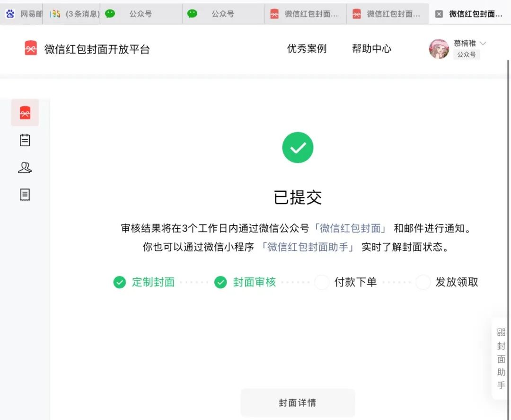Open the users sidebar icon

click(25, 168)
